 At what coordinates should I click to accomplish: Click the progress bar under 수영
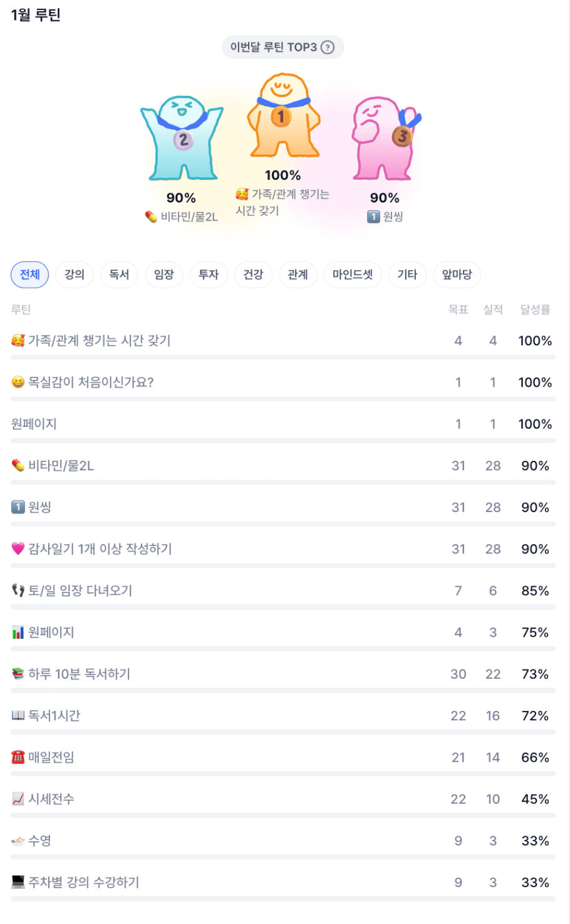[283, 857]
